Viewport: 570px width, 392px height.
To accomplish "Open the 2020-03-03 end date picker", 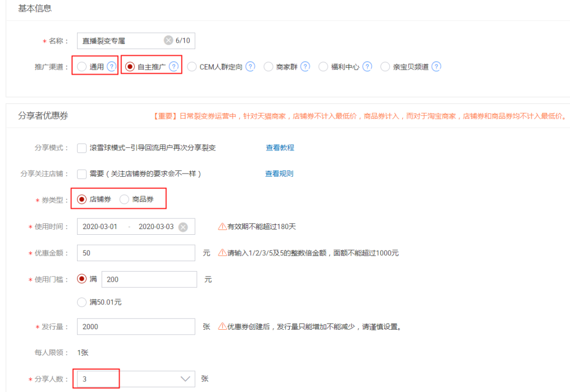I will click(156, 227).
